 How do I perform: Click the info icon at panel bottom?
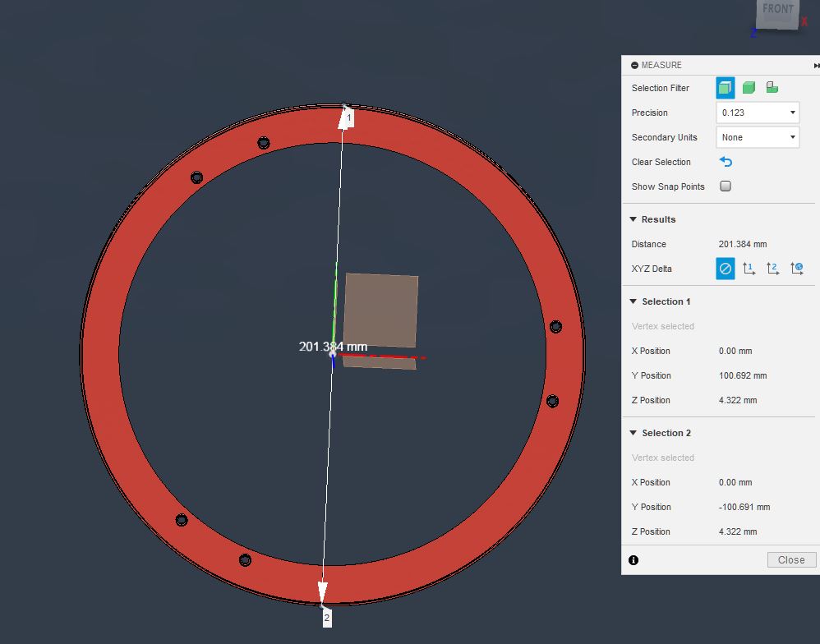coord(633,560)
